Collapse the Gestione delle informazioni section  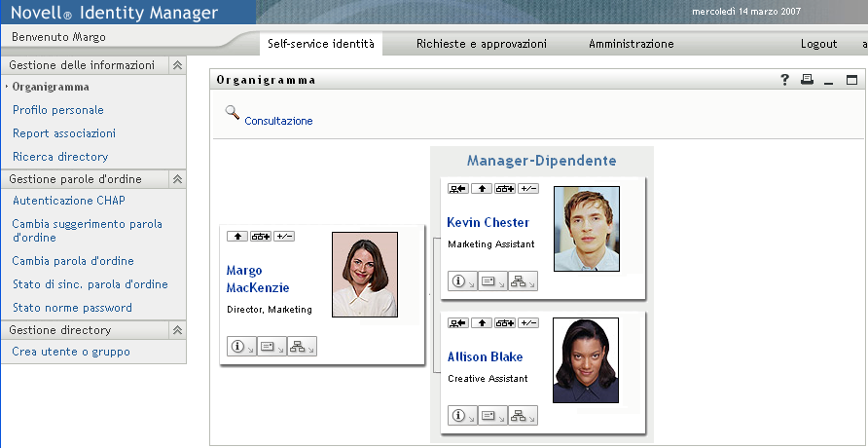(177, 65)
